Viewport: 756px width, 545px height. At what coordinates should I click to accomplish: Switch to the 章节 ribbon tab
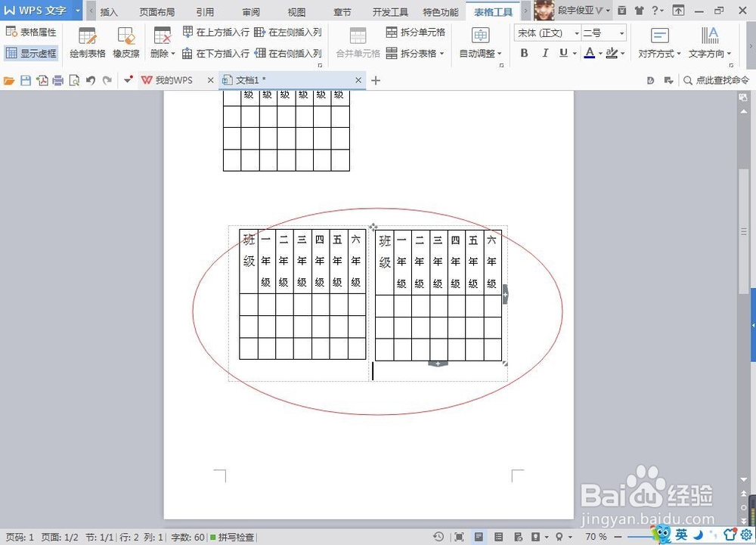(342, 12)
